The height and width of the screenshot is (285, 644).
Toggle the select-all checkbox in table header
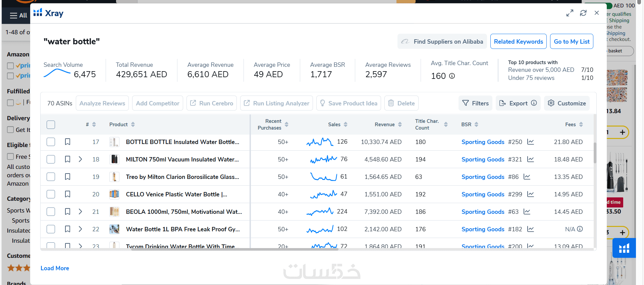[x=51, y=125]
